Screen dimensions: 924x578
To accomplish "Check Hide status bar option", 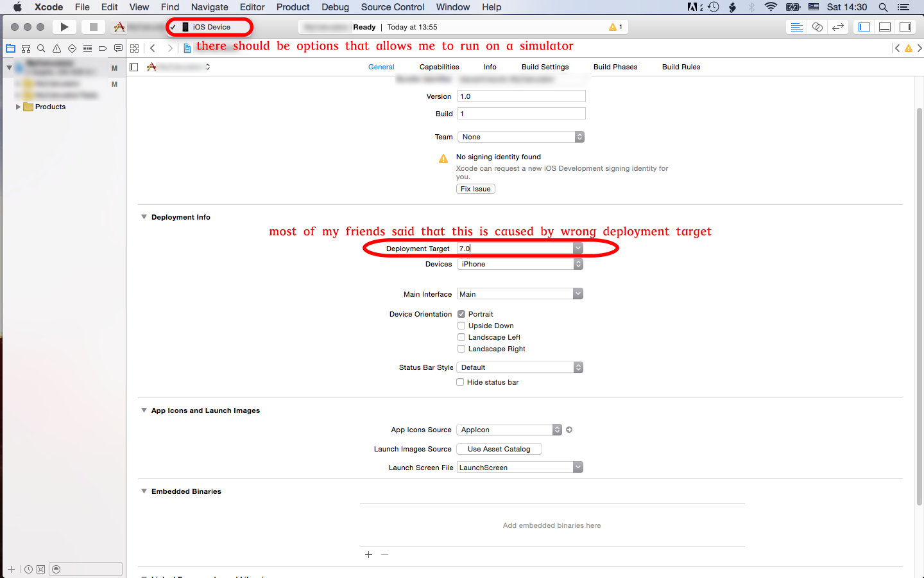I will click(460, 382).
